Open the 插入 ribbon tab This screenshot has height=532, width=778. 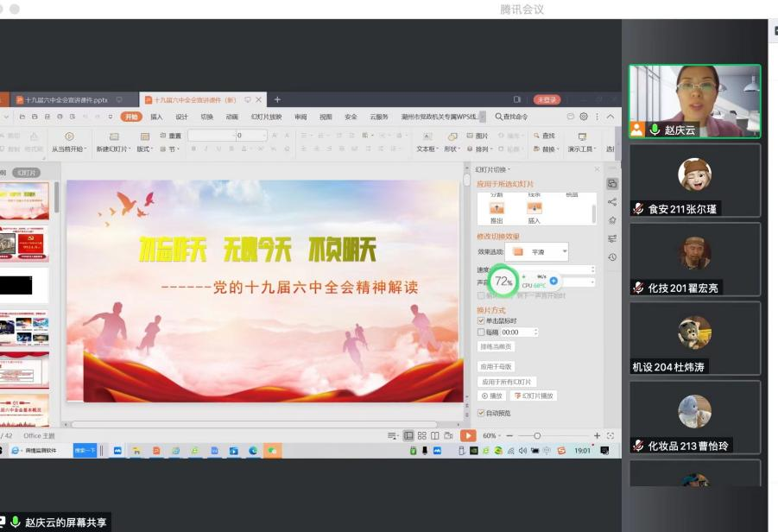[x=156, y=117]
